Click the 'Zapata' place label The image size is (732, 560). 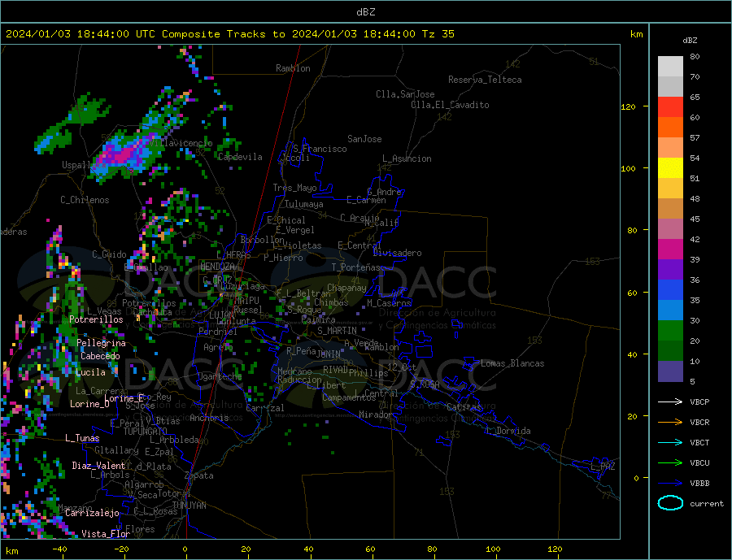point(199,475)
